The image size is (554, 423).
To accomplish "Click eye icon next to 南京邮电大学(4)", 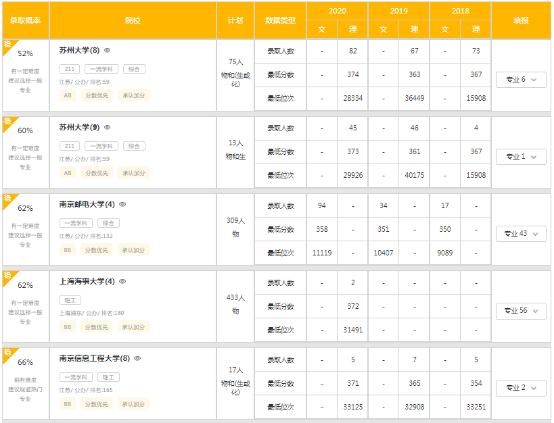I will tap(123, 204).
